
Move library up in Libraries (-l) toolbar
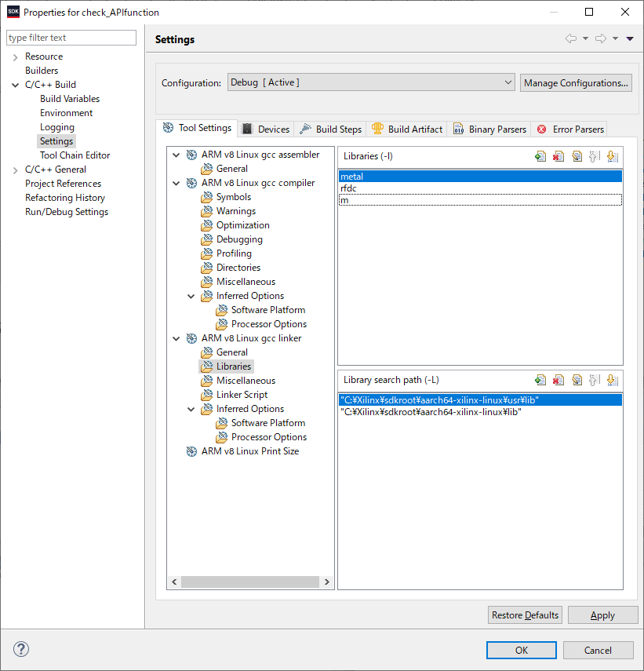(595, 157)
